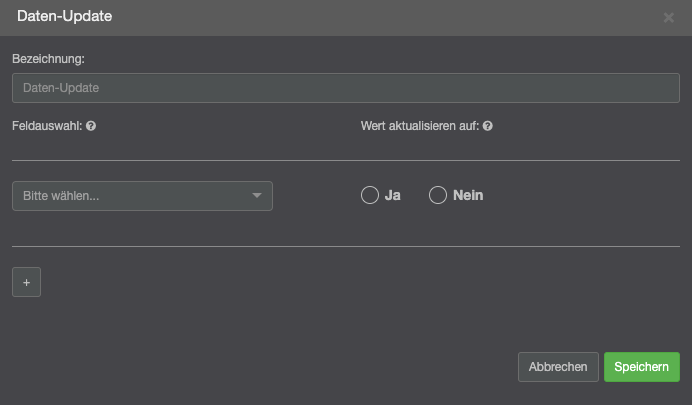Select the Nein radio button

(x=437, y=196)
